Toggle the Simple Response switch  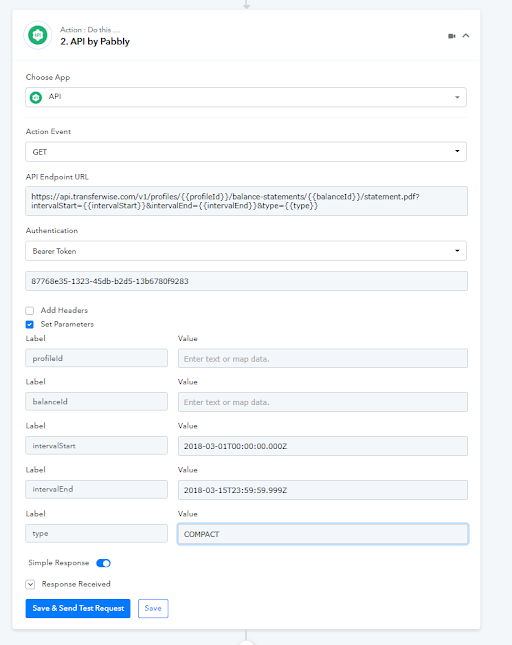point(103,563)
